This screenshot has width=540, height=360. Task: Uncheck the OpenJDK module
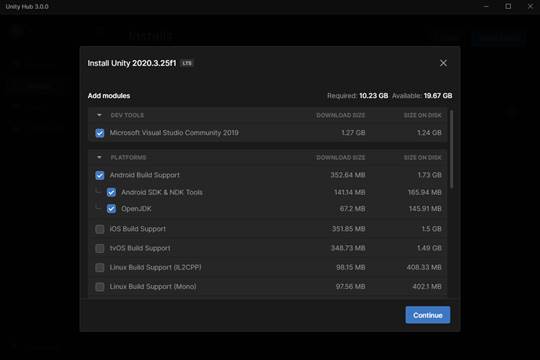click(x=111, y=209)
